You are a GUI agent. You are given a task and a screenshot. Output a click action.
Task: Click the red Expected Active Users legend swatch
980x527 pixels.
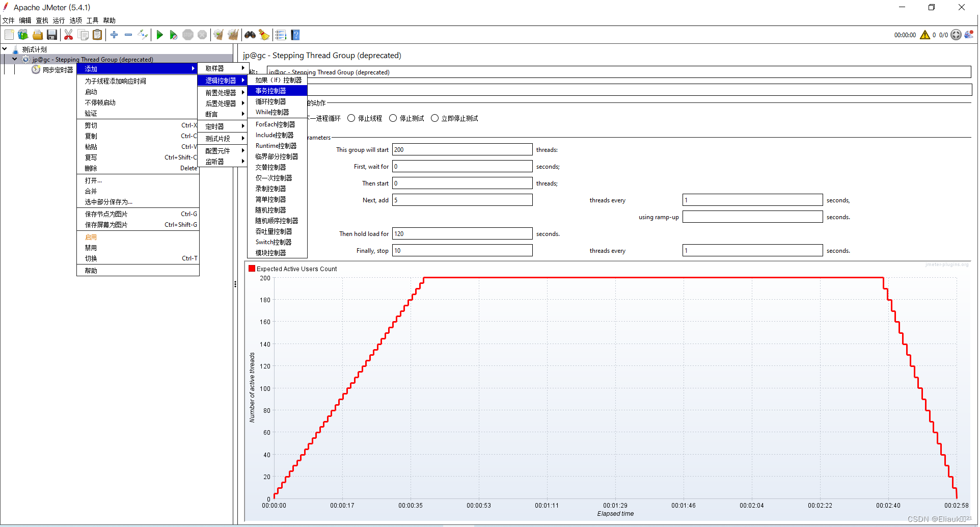pos(252,269)
